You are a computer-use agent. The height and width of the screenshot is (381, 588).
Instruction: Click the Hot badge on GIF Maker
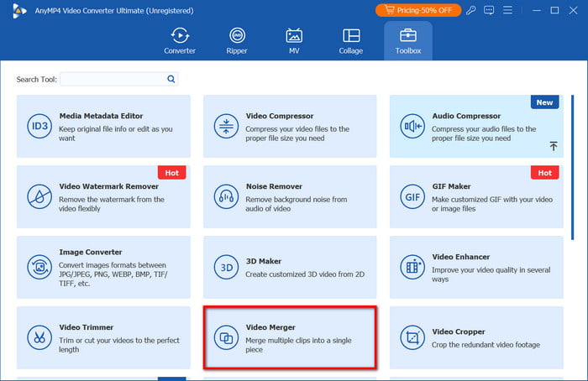pos(545,173)
